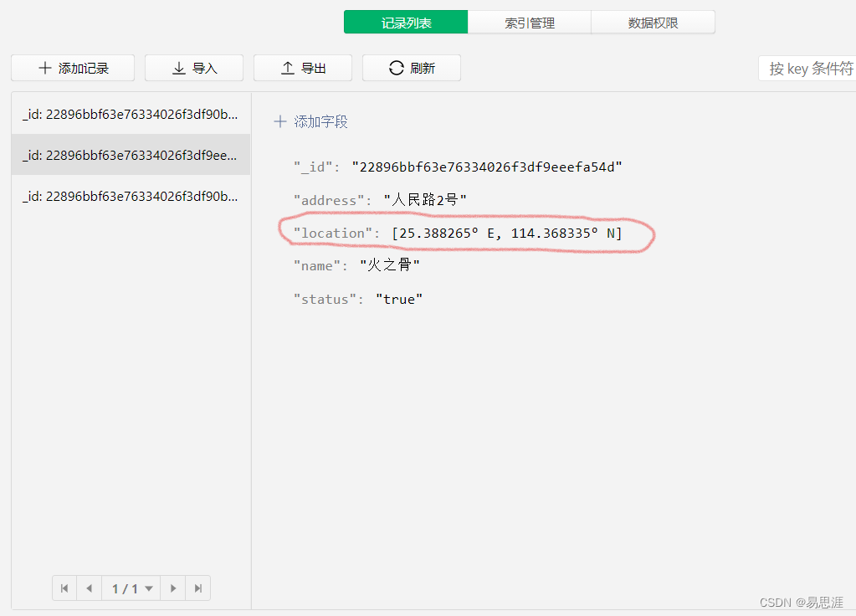The image size is (856, 616).
Task: Jump to first page using skip-back icon
Action: pyautogui.click(x=64, y=588)
